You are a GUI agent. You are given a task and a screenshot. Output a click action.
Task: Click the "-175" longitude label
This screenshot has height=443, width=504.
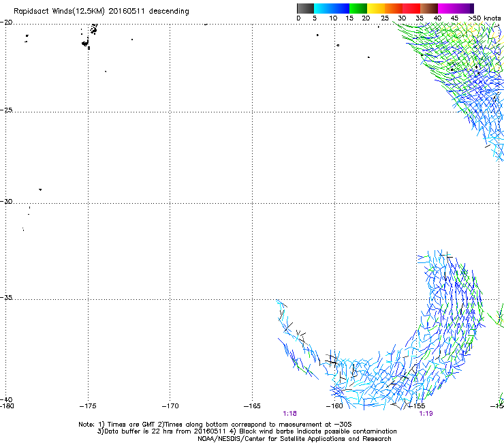coord(88,406)
